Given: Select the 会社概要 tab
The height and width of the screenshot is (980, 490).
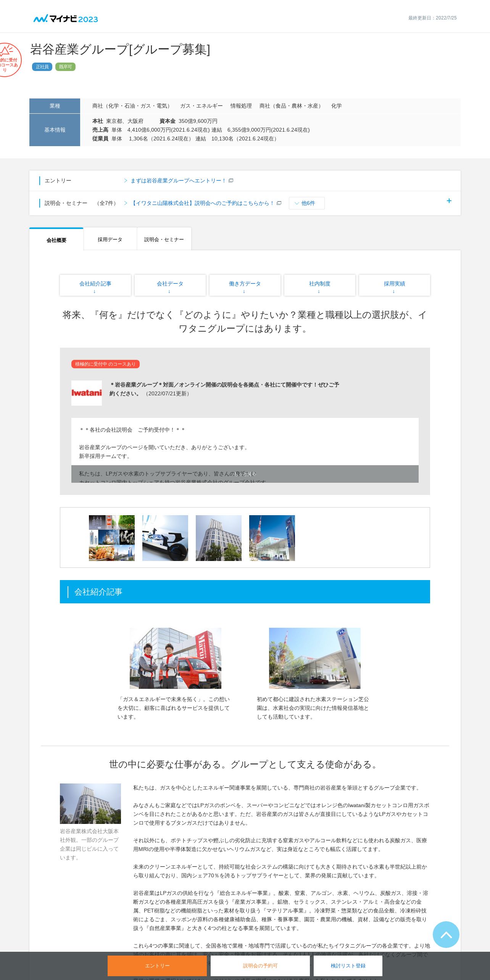Looking at the screenshot, I should point(56,240).
